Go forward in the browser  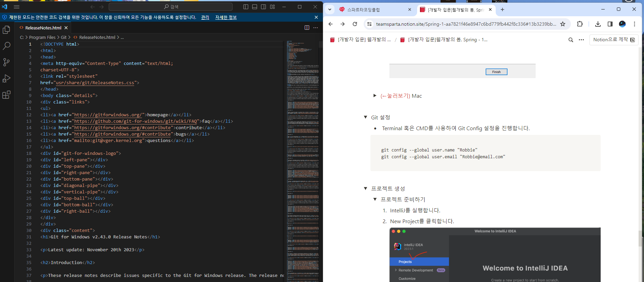(343, 24)
